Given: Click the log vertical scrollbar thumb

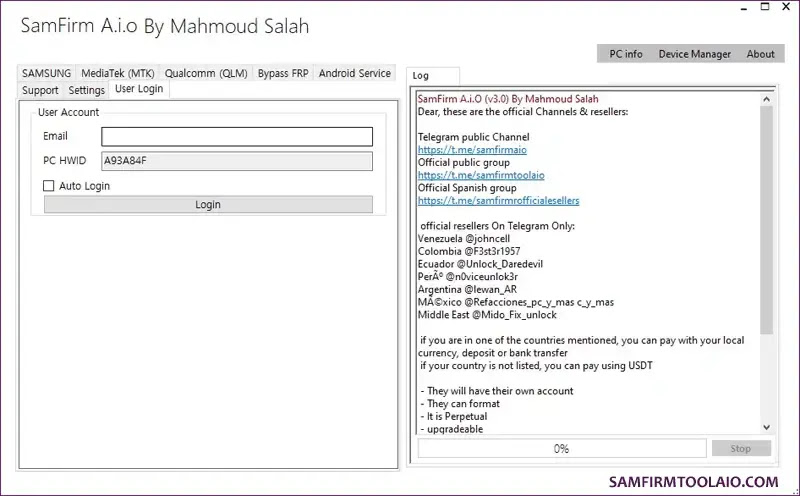Looking at the screenshot, I should click(766, 220).
